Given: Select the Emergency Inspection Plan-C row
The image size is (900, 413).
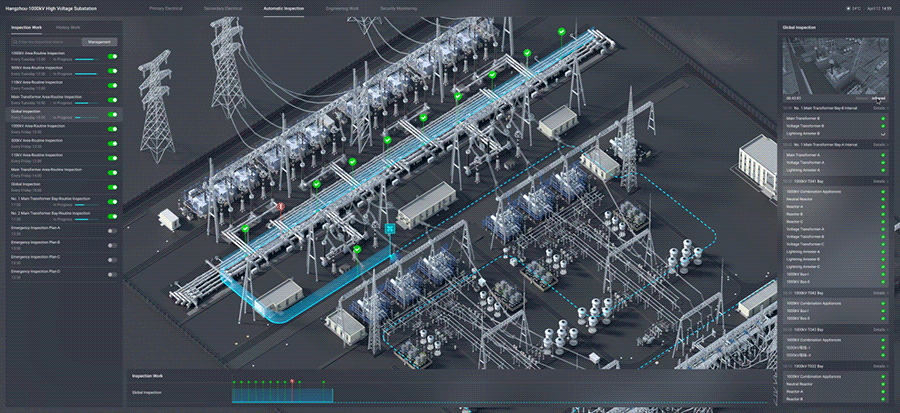Looking at the screenshot, I should tap(64, 260).
